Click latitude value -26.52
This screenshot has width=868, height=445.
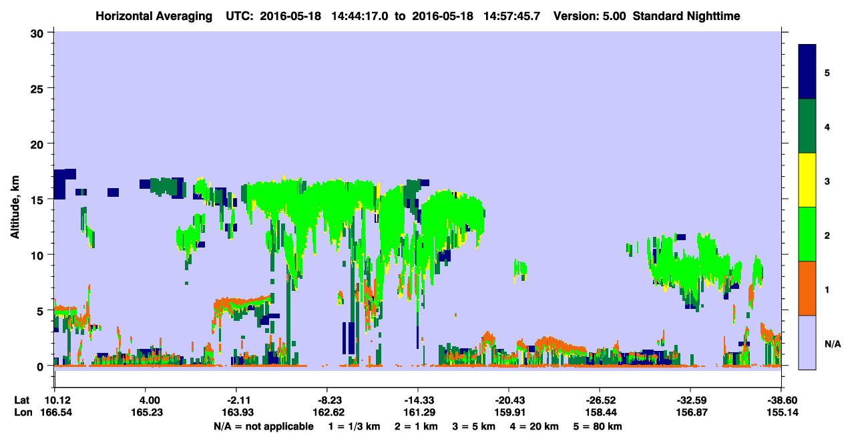tap(600, 400)
